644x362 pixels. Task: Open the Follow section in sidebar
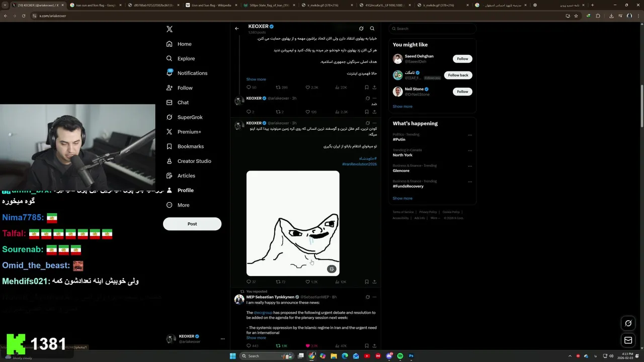(x=180, y=87)
